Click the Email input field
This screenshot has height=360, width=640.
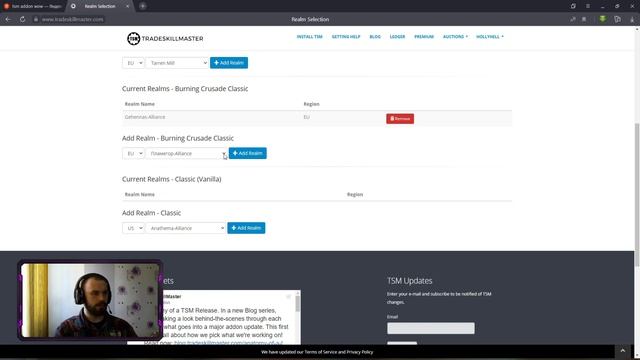click(431, 328)
